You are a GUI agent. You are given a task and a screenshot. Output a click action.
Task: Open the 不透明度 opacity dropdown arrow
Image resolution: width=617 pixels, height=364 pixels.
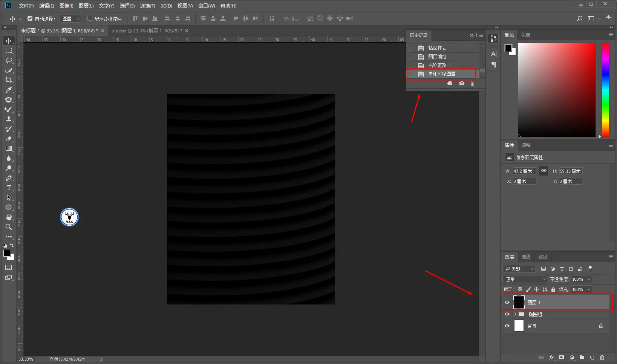pos(589,279)
